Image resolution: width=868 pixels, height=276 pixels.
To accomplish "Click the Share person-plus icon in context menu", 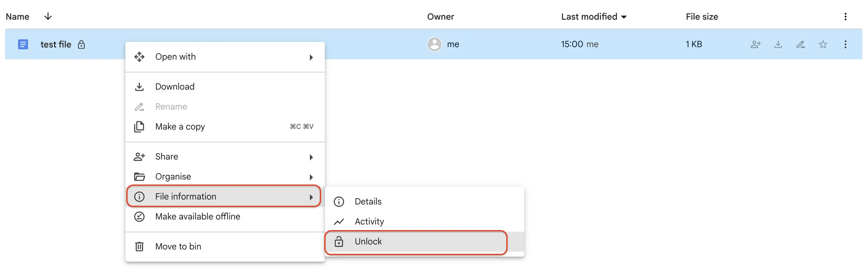I will pos(139,156).
